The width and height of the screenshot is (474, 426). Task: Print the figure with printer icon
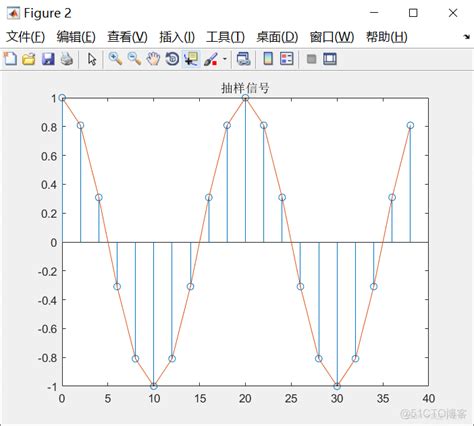tap(67, 59)
